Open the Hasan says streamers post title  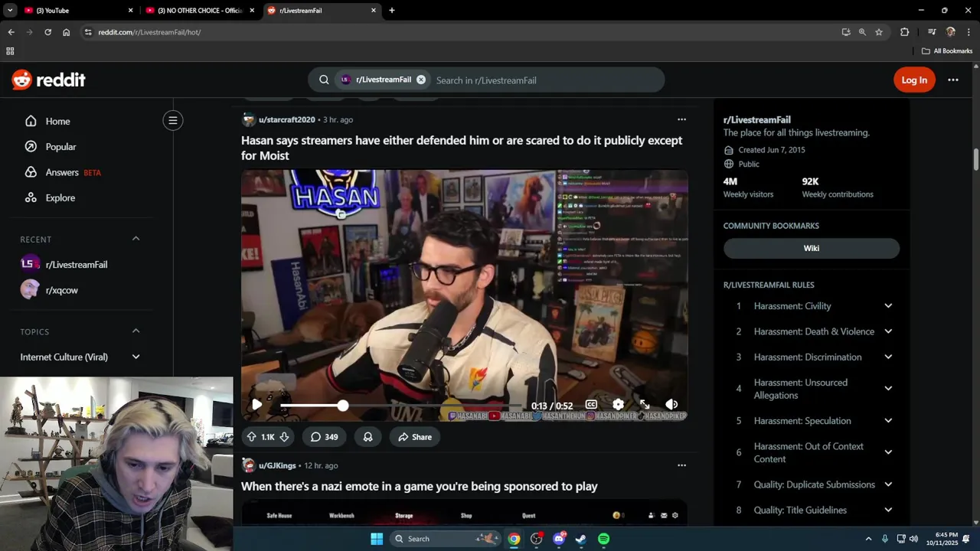tap(461, 148)
